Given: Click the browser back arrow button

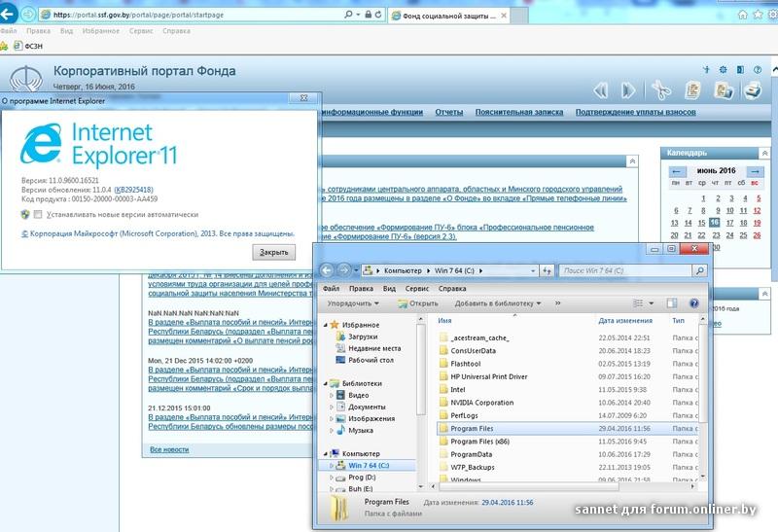Looking at the screenshot, I should click(8, 14).
